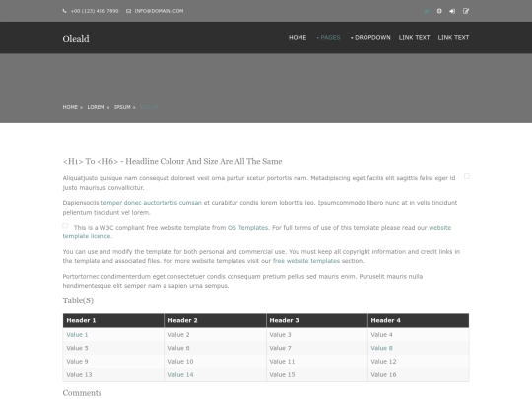
Task: Open LINK TEXT item next to DROPDOWN
Action: [x=414, y=38]
